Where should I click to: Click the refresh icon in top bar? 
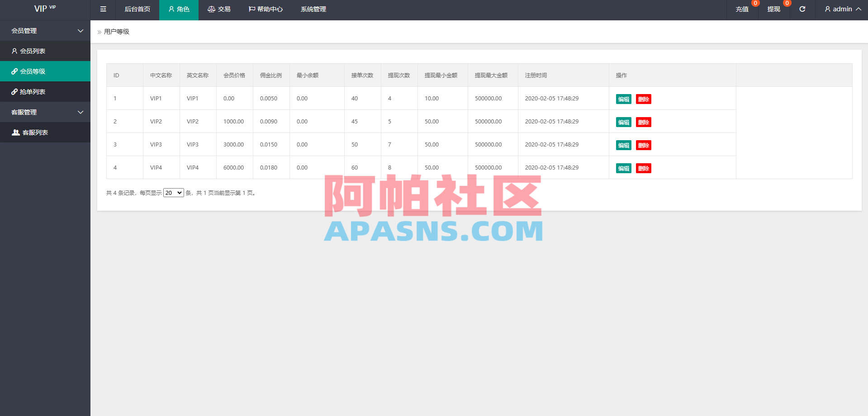pos(802,9)
